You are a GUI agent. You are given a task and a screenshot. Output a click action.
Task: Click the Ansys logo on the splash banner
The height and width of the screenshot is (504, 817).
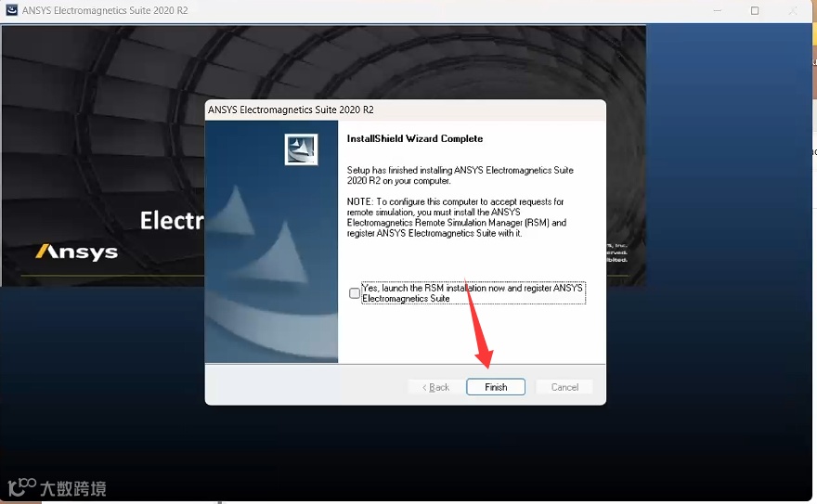coord(76,252)
